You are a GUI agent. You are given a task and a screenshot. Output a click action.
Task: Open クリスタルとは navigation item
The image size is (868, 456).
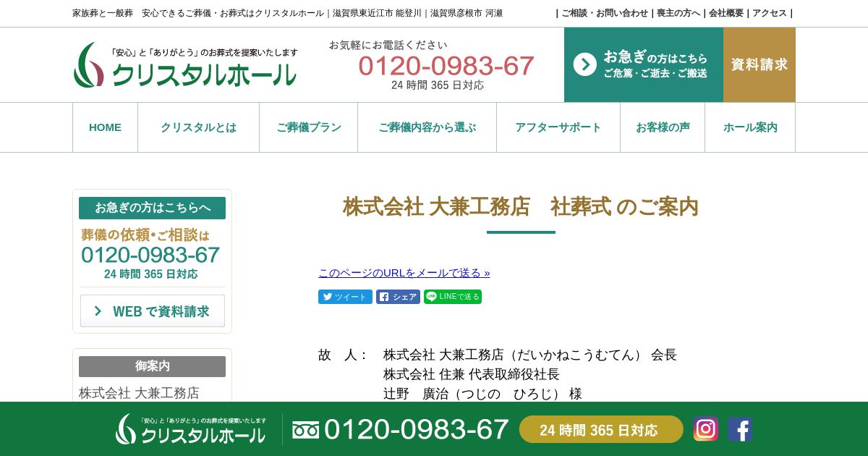198,127
